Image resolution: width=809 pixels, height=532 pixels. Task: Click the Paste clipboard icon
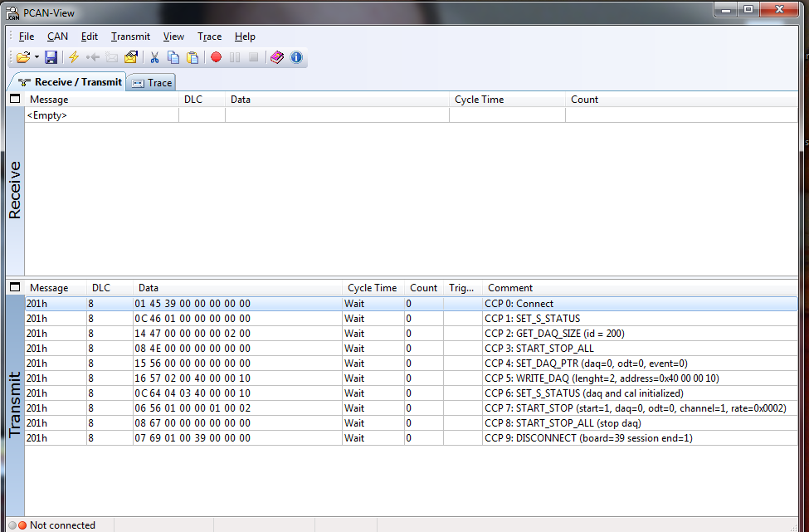click(193, 57)
